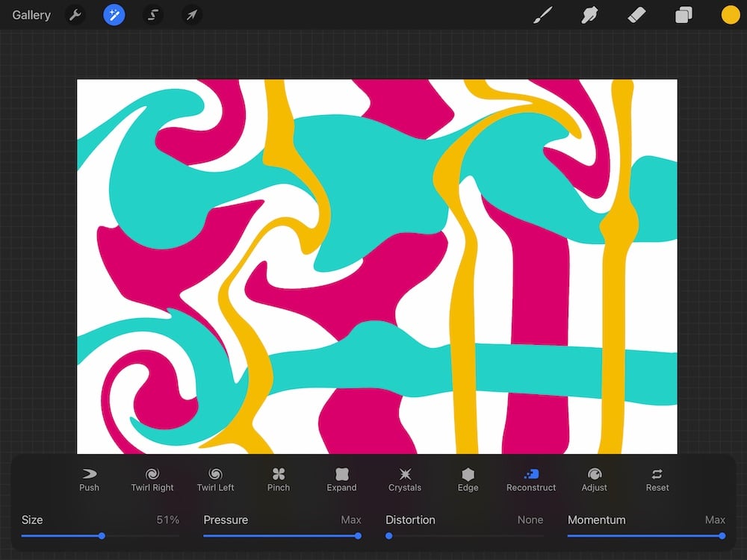Select the Paint brush tool
This screenshot has width=747, height=560.
[x=543, y=15]
